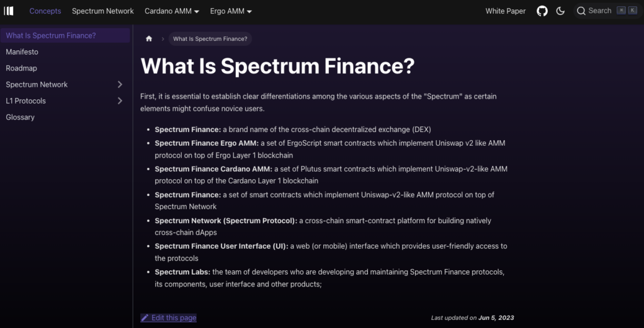
Task: Open Glossary in the sidebar
Action: pyautogui.click(x=20, y=117)
